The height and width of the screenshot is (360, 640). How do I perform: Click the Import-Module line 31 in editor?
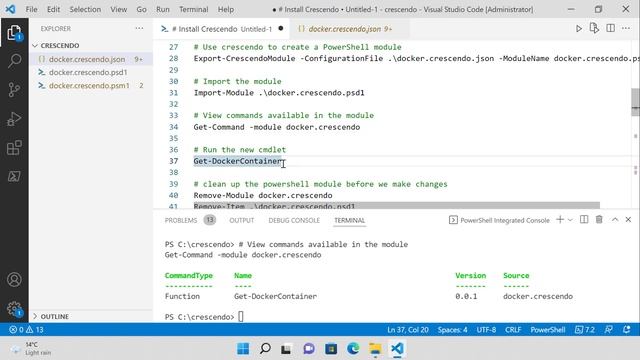279,93
